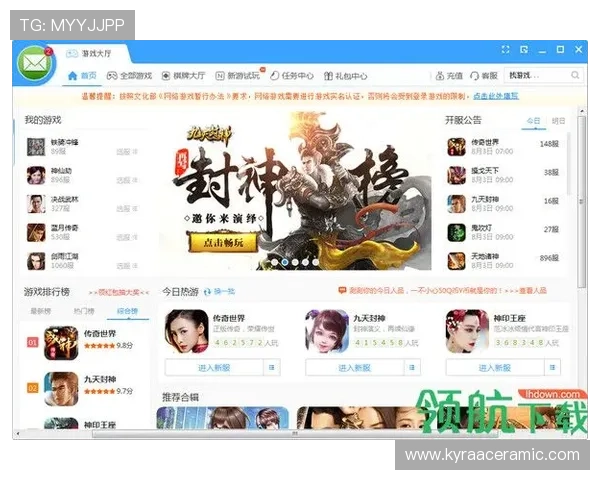Select the 游戏大厅 window tab
Screen dimensions: 600x480
point(90,54)
